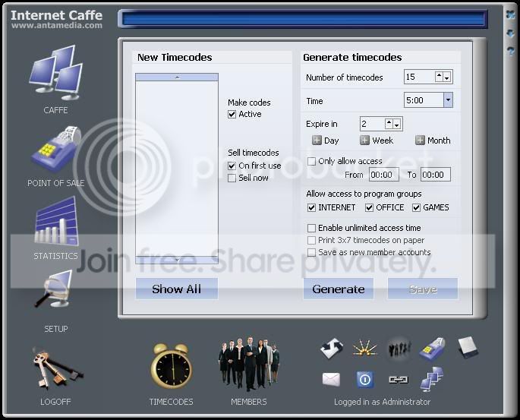Enable unlimited access time checkbox
The width and height of the screenshot is (520, 420).
pyautogui.click(x=311, y=229)
